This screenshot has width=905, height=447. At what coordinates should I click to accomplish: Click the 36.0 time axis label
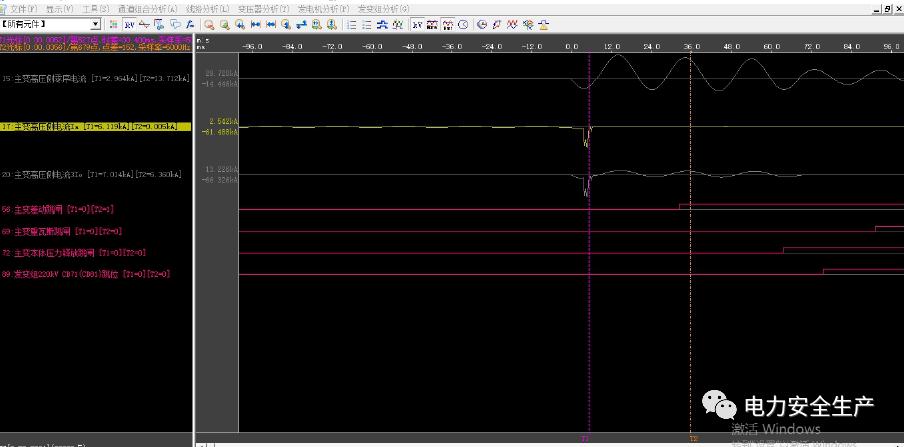[x=691, y=46]
